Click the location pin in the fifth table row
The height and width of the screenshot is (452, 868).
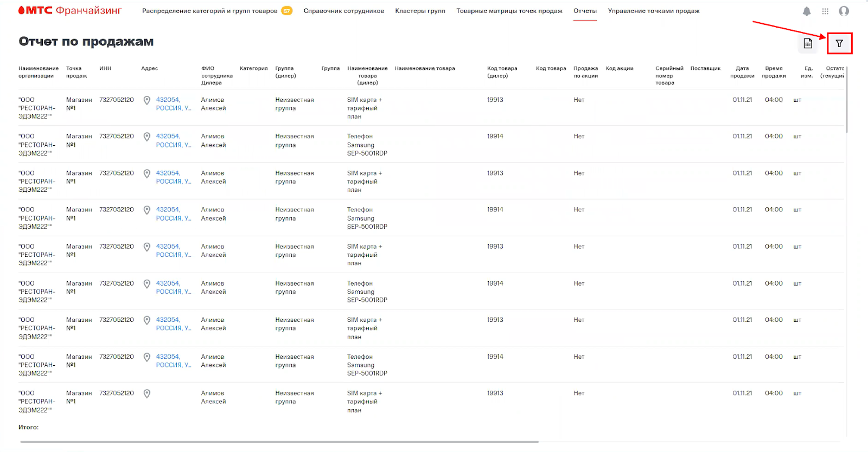pos(146,247)
